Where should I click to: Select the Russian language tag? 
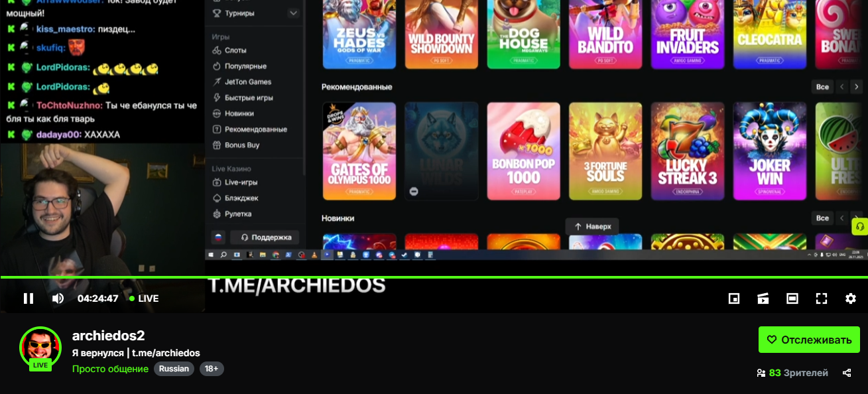174,369
